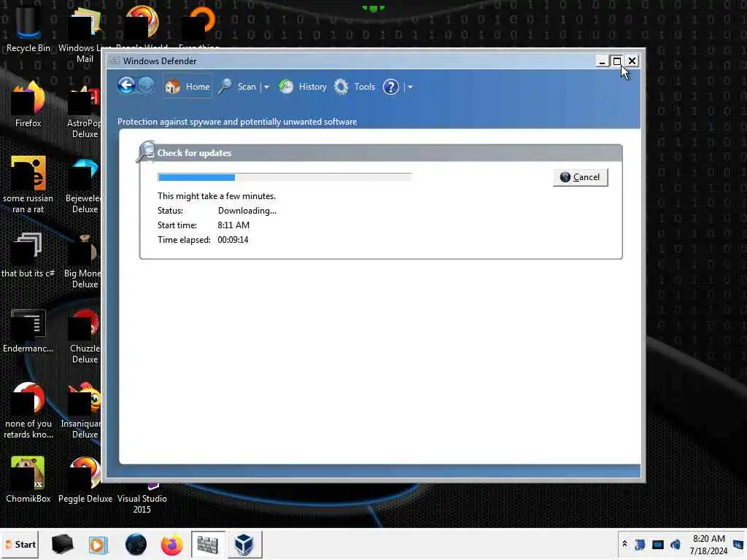Go back with the Windows Defender back arrow

click(126, 86)
